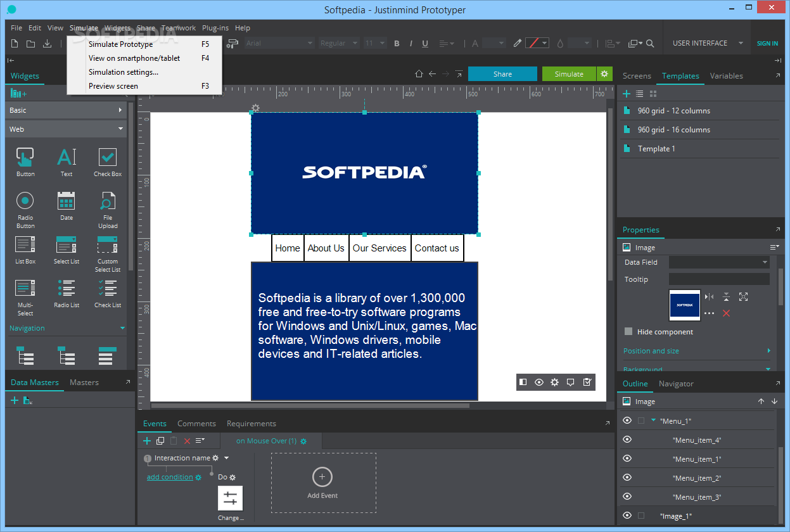Delete event with red X in Events
Screen dimensions: 790x532
coord(187,441)
